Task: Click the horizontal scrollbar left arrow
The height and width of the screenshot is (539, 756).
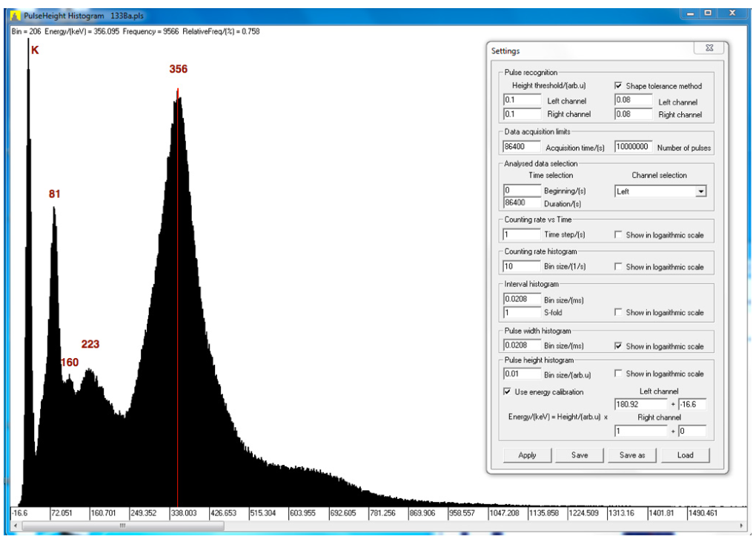Action: 15,526
